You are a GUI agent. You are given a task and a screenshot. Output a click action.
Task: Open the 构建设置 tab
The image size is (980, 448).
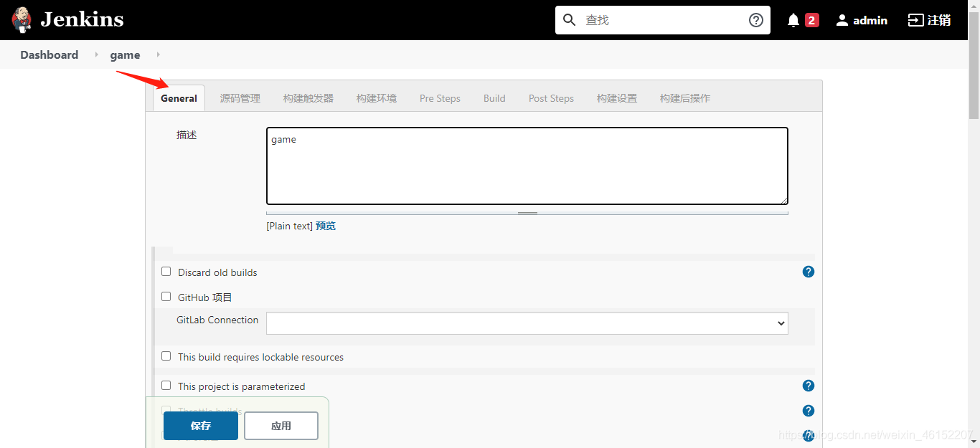(617, 98)
